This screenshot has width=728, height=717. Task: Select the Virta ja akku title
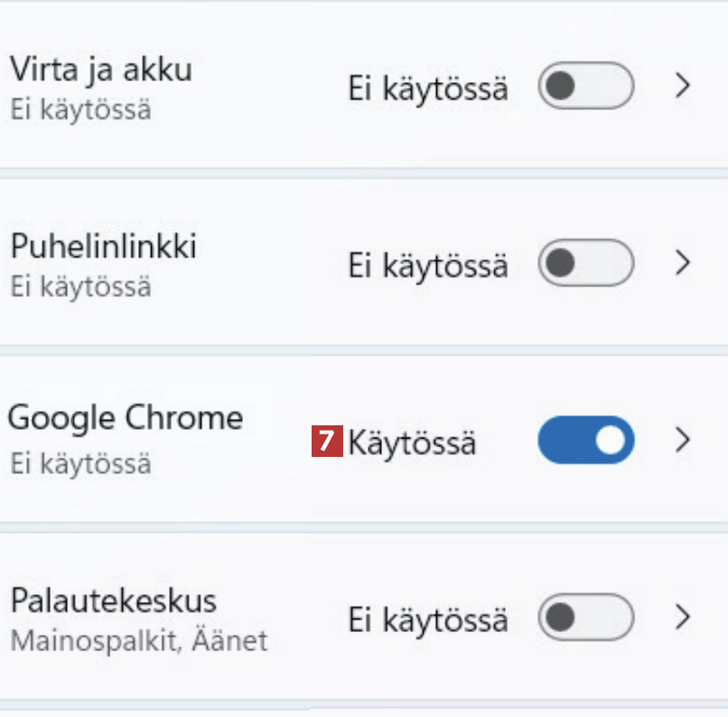(x=101, y=69)
